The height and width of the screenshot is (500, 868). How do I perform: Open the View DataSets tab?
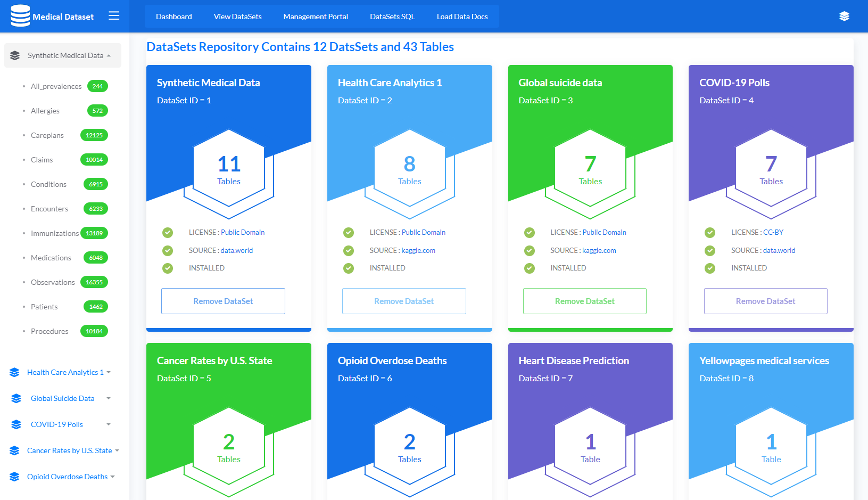click(x=237, y=17)
